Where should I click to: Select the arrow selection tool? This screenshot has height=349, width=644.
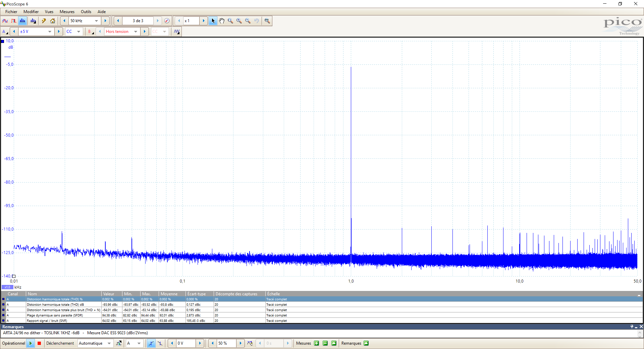coord(213,21)
